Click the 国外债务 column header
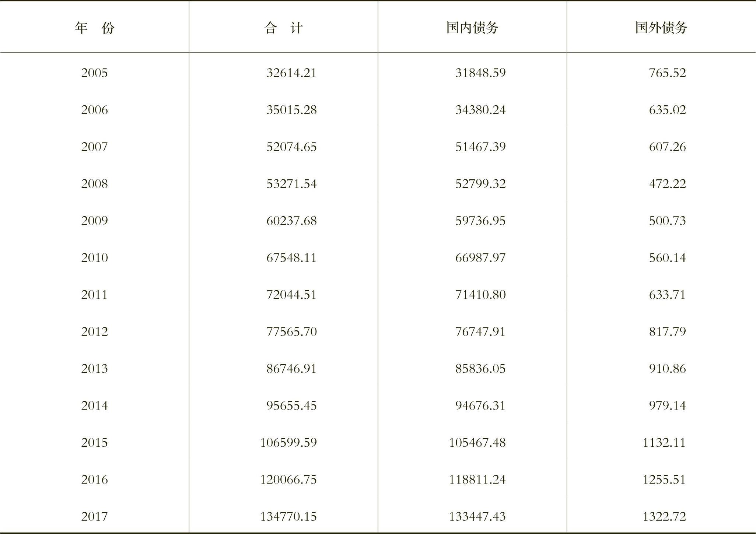 [661, 28]
